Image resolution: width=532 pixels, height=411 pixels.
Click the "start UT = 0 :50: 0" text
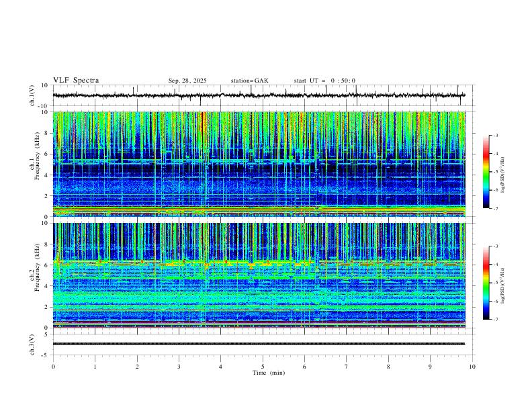click(324, 81)
